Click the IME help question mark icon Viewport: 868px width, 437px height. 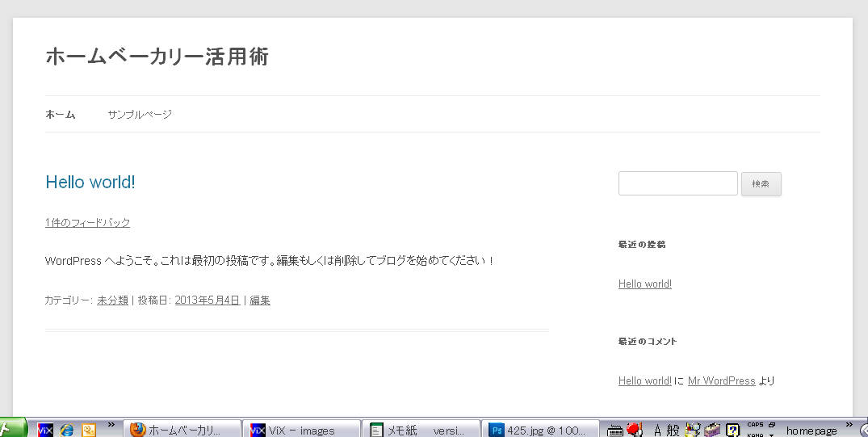pyautogui.click(x=733, y=430)
